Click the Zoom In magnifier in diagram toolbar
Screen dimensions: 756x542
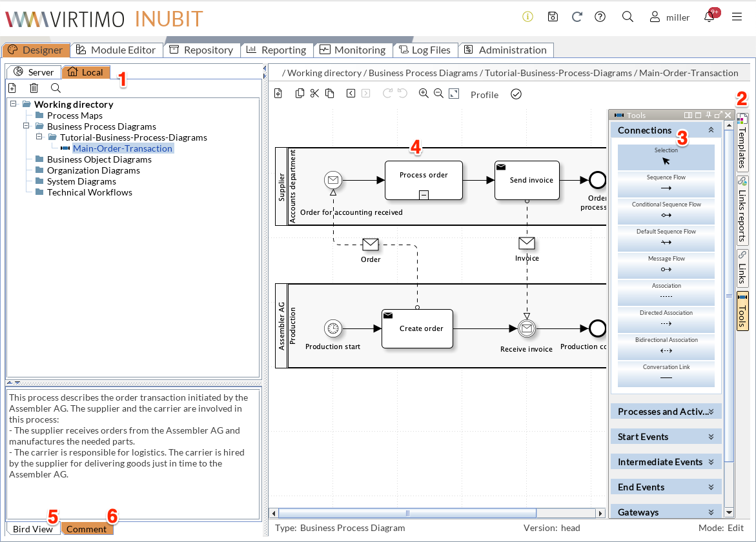coord(424,94)
